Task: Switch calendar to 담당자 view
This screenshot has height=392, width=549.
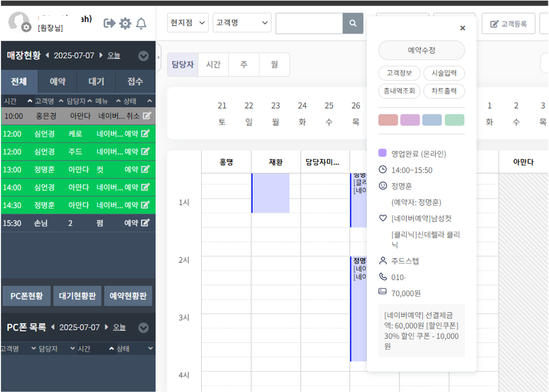Action: 183,64
